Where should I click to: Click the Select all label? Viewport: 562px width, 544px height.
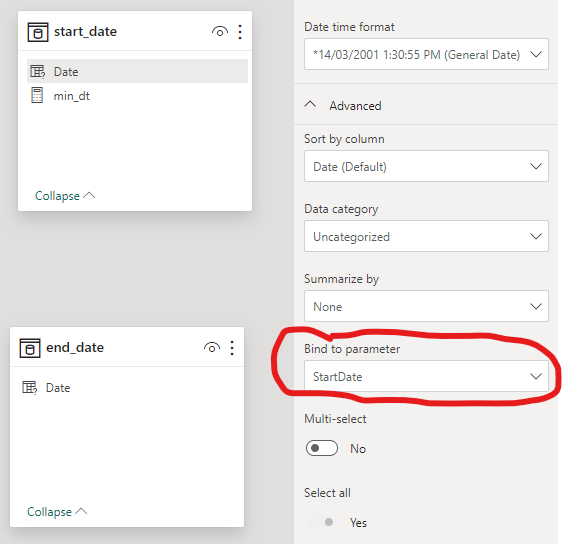[x=327, y=493]
